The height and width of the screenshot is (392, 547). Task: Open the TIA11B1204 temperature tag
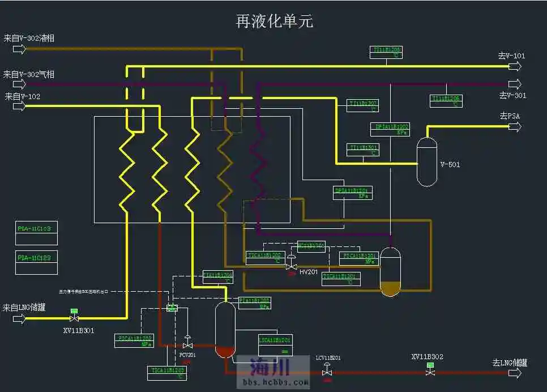tap(218, 278)
